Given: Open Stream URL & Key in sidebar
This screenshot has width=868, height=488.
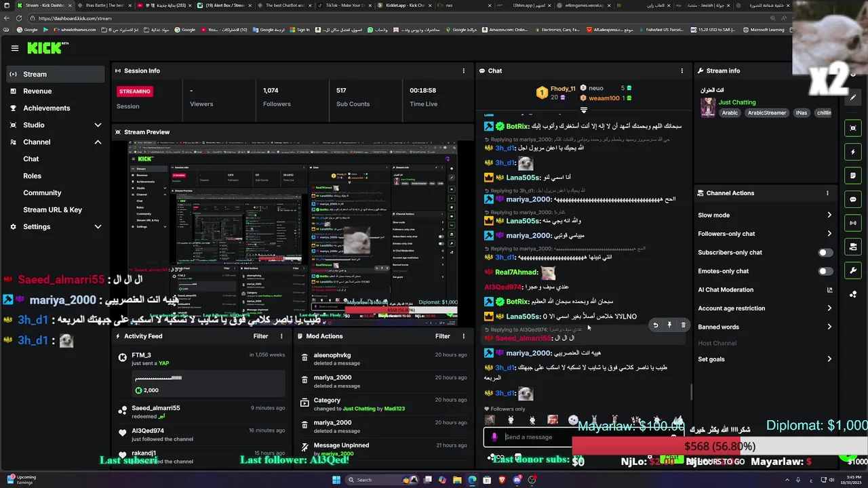Looking at the screenshot, I should (x=53, y=210).
